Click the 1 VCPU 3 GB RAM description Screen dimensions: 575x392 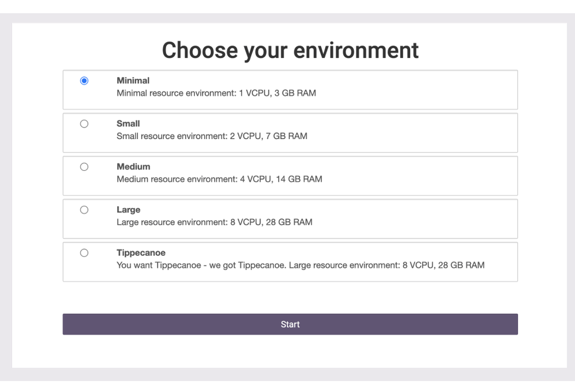pyautogui.click(x=217, y=93)
